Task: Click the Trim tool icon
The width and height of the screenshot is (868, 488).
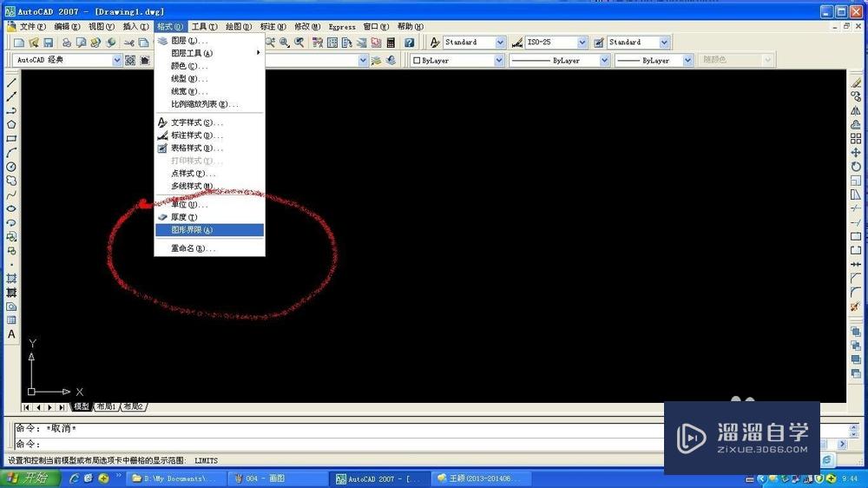Action: click(856, 208)
